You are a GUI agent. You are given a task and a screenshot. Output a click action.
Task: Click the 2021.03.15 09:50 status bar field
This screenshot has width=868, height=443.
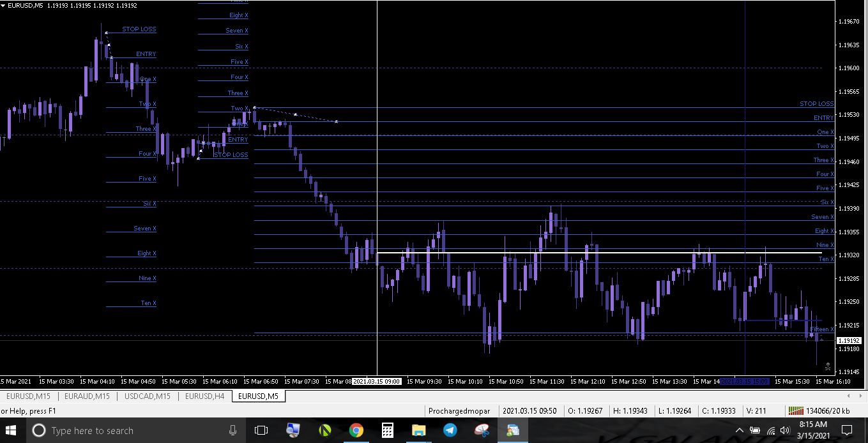(x=529, y=411)
